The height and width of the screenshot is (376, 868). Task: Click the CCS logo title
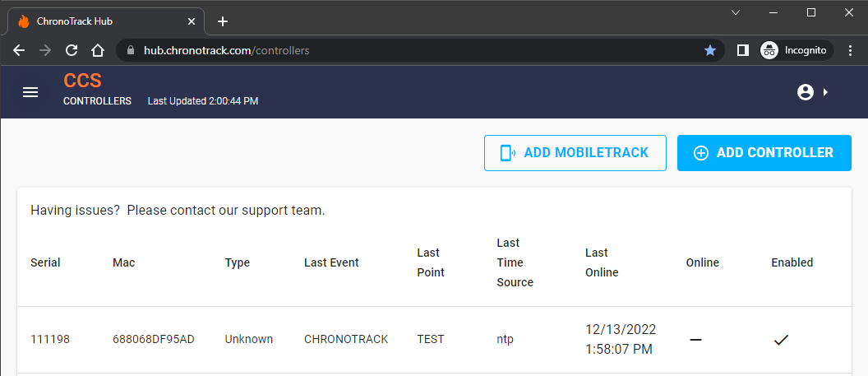82,81
